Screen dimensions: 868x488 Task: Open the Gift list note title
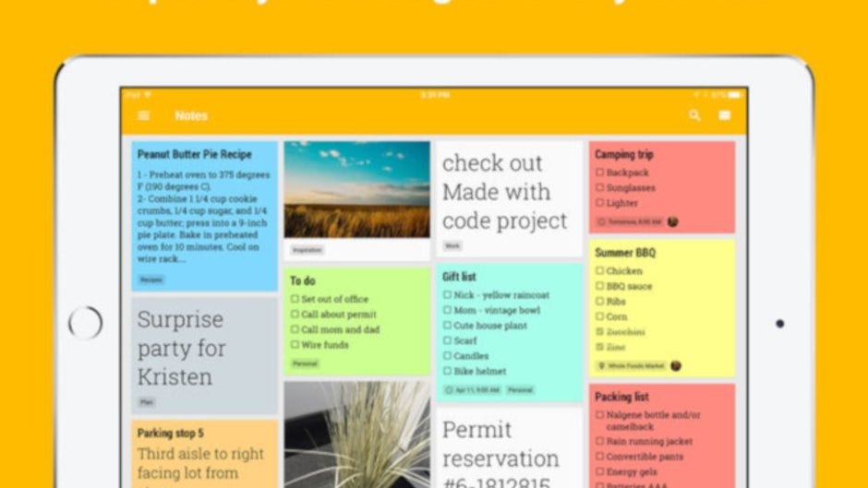coord(459,277)
